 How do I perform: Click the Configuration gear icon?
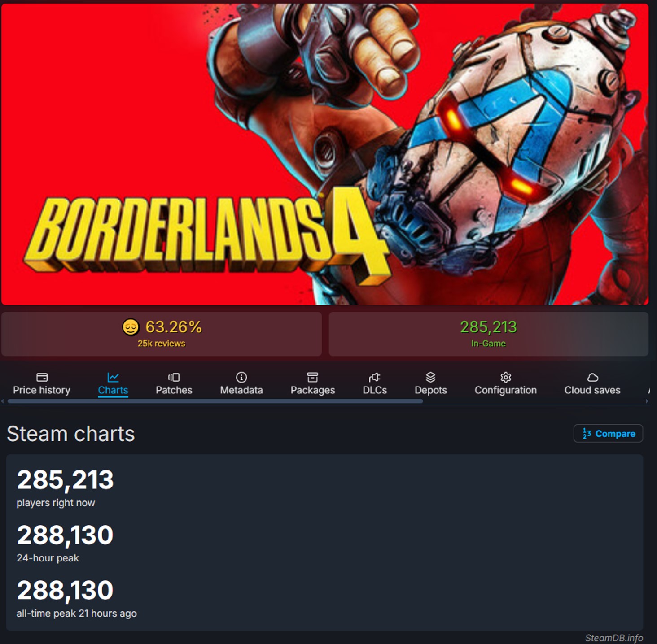pyautogui.click(x=506, y=377)
